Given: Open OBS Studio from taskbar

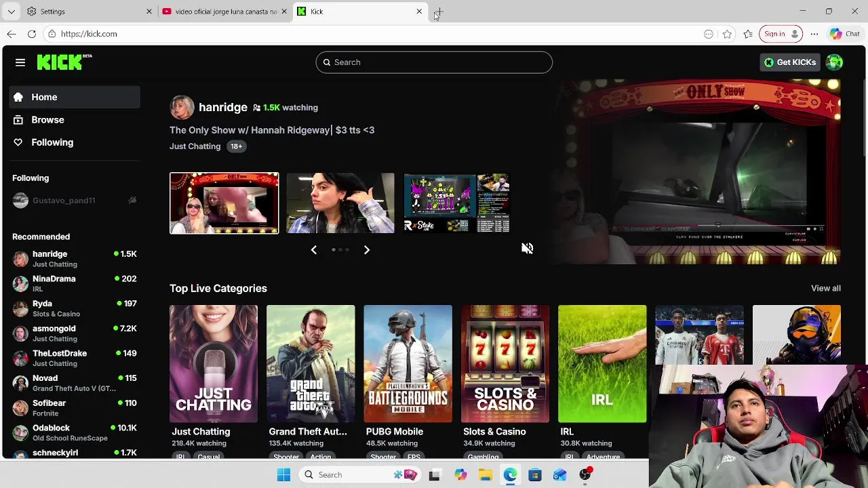Looking at the screenshot, I should coord(585,474).
